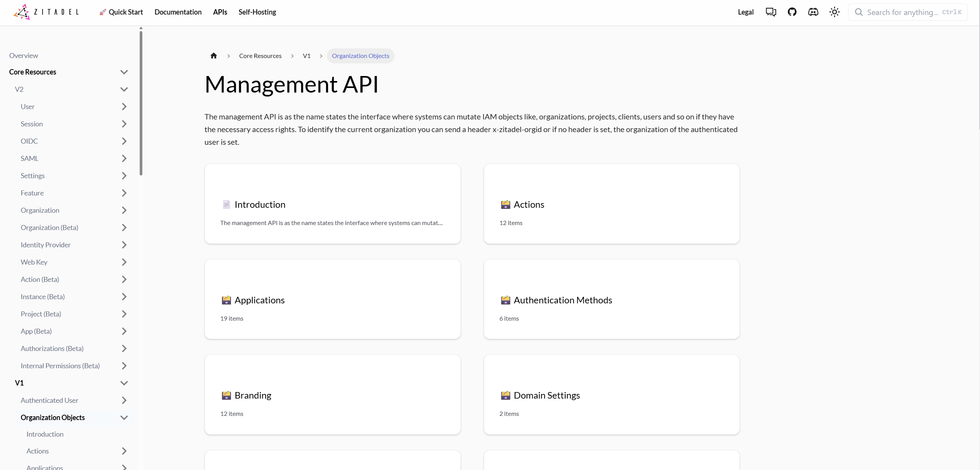Click the Actions card folder icon

point(505,204)
